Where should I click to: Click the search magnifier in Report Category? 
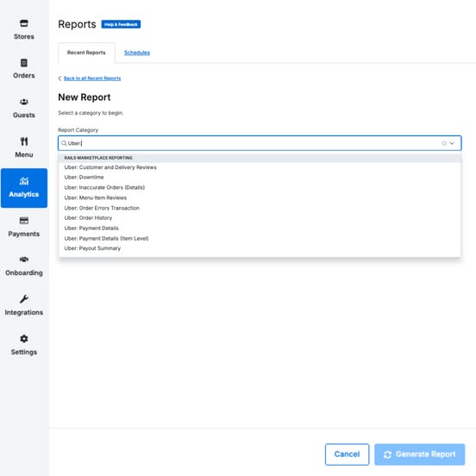click(x=64, y=143)
